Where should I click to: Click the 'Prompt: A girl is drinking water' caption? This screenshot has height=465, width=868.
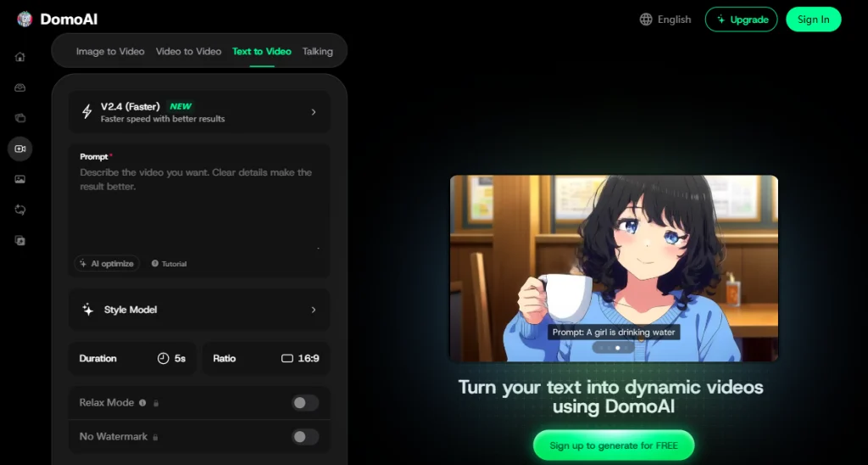coord(614,333)
